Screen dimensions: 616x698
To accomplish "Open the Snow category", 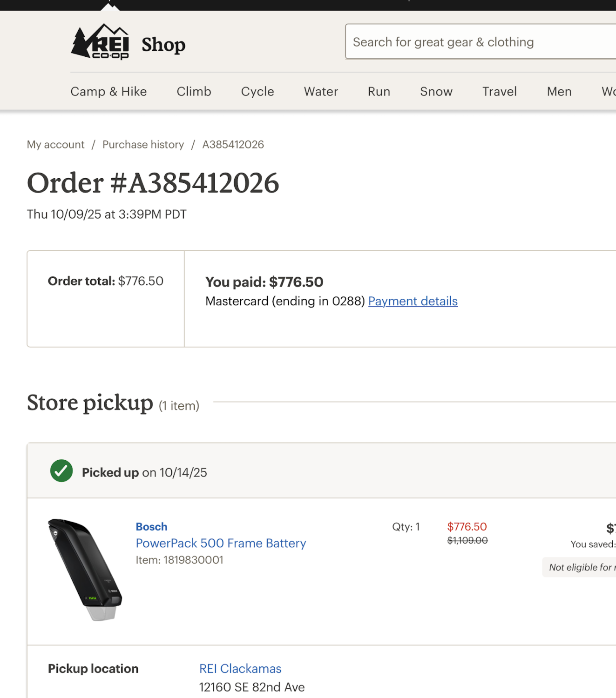I will tap(436, 92).
